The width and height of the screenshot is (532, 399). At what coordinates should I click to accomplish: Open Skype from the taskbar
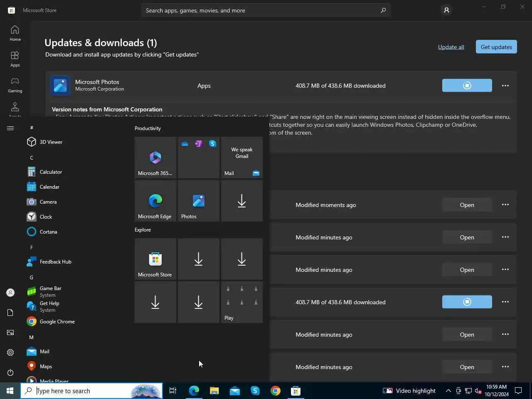(255, 391)
